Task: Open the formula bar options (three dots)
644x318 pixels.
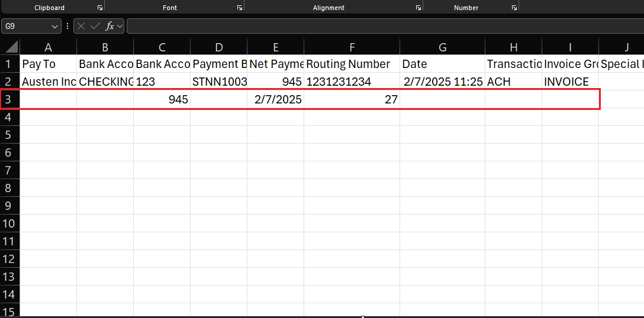Action: (x=67, y=26)
